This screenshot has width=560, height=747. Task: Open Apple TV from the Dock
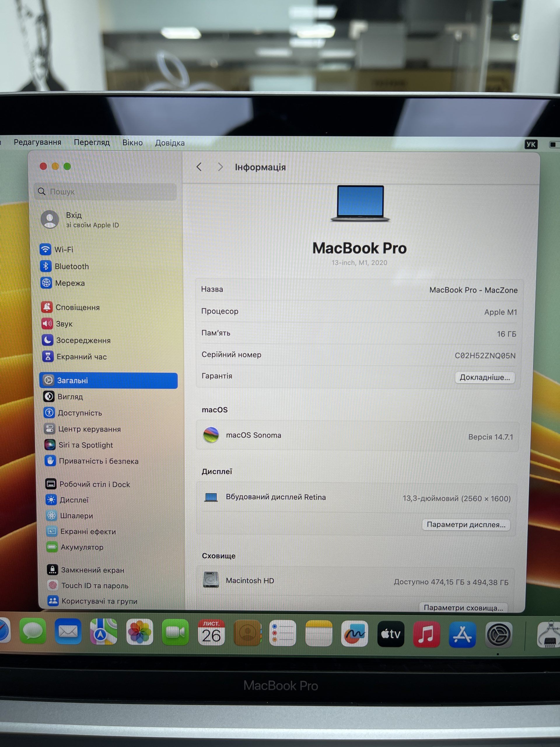[x=391, y=634]
